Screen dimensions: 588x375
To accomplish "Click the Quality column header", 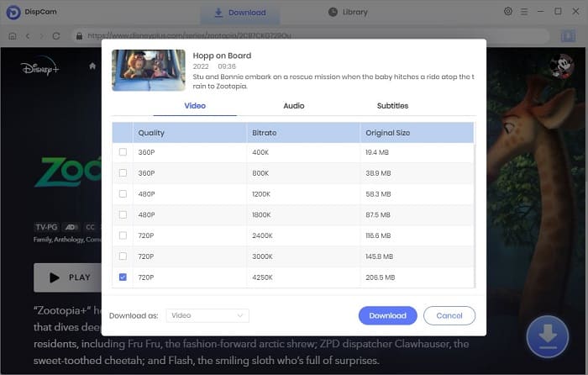I will [189, 133].
